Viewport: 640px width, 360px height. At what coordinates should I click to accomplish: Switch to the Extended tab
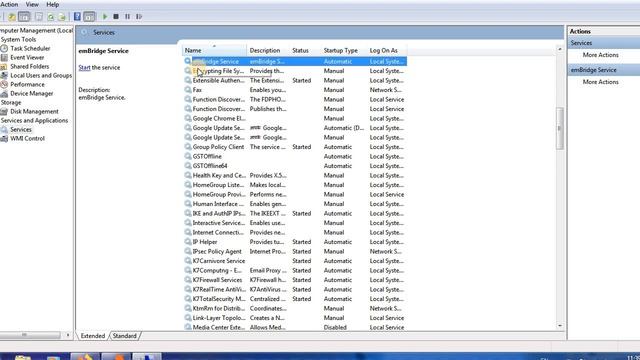pyautogui.click(x=93, y=336)
